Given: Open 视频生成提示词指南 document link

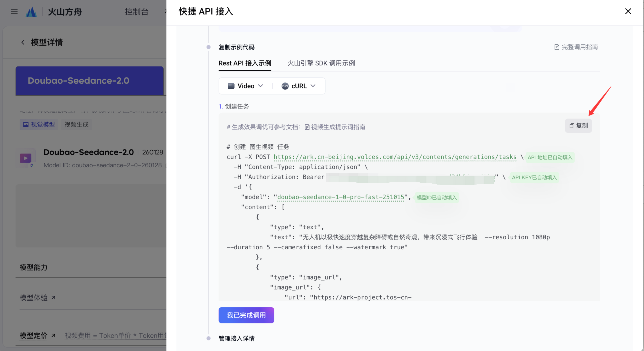Looking at the screenshot, I should pyautogui.click(x=335, y=127).
